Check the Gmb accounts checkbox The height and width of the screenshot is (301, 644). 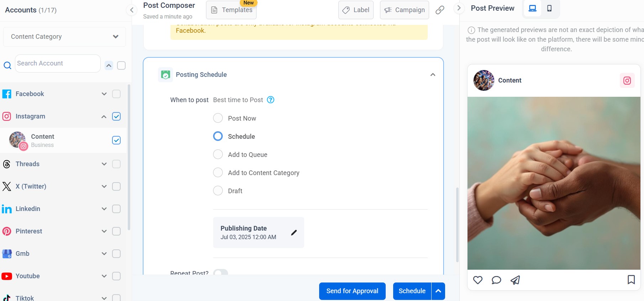tap(116, 254)
